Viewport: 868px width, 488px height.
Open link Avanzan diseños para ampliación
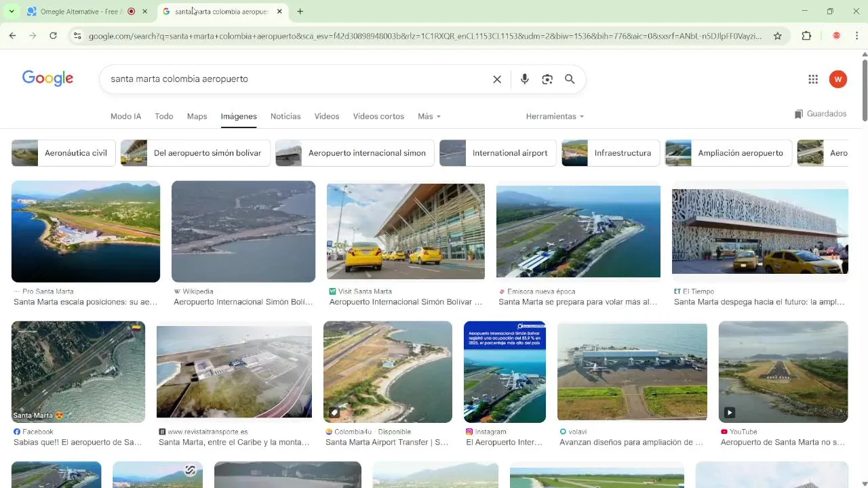[631, 443]
